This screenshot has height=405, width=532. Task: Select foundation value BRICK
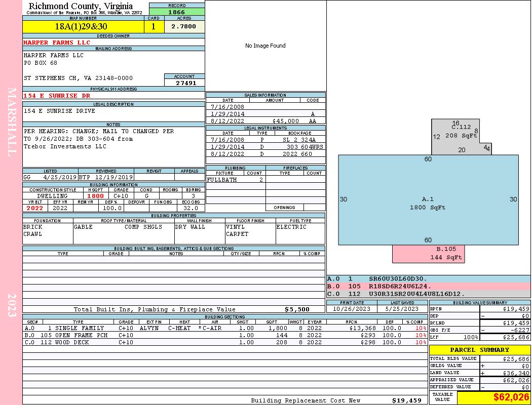(33, 227)
